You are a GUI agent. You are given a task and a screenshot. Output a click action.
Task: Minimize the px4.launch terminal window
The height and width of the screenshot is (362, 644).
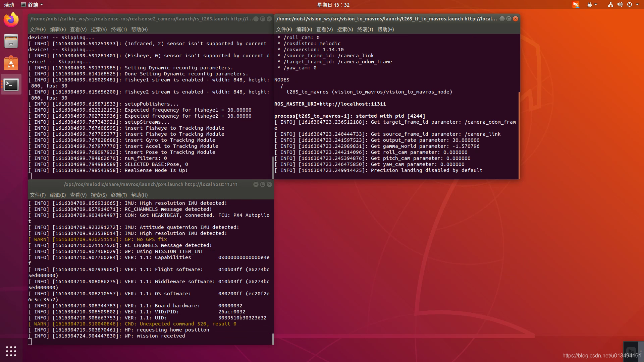click(x=256, y=184)
